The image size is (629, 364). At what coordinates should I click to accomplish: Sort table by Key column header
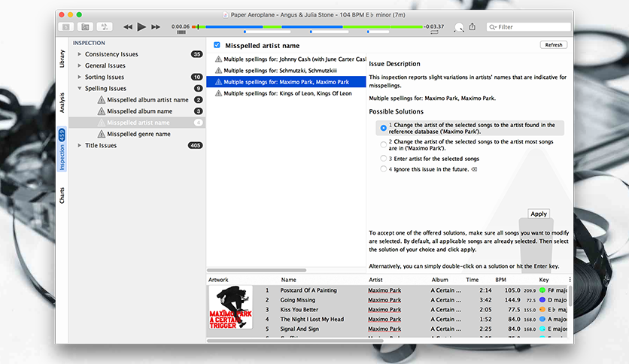pos(543,280)
